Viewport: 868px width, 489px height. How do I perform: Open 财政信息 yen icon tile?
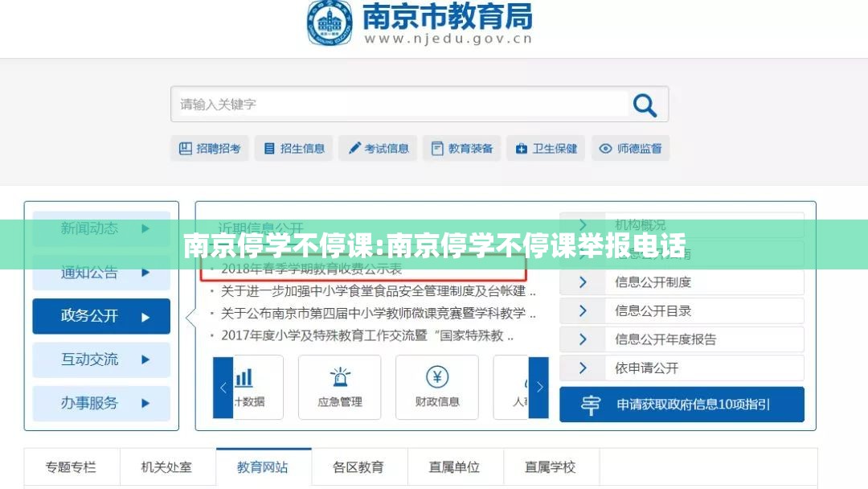point(437,387)
